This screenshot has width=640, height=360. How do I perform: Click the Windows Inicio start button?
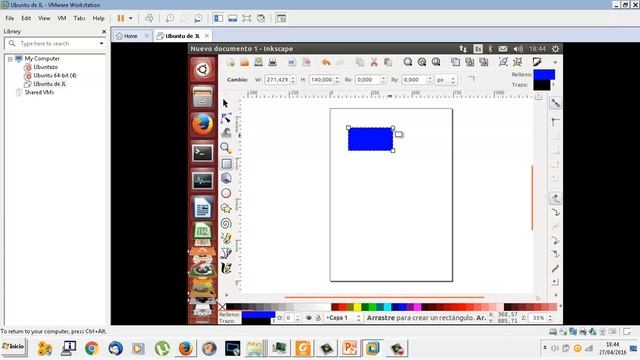click(14, 347)
